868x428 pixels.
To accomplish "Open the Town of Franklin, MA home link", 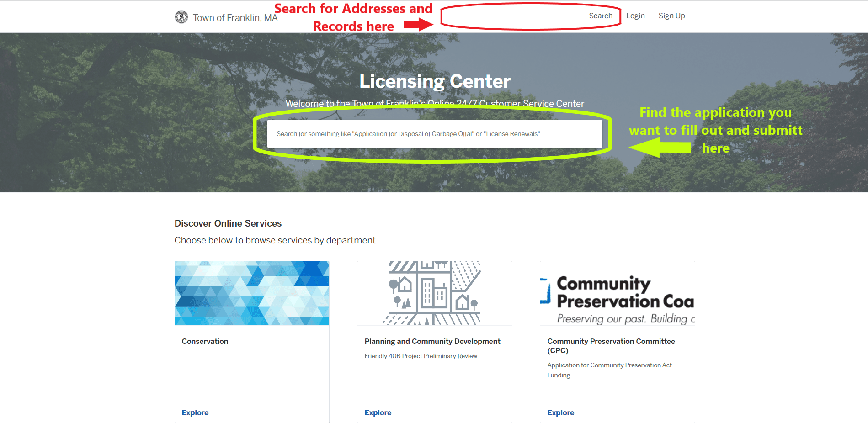I will (235, 18).
